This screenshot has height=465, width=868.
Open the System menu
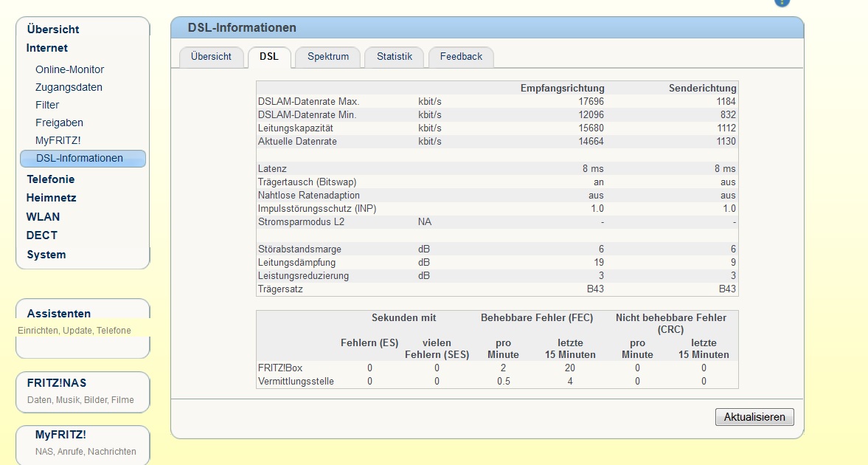(46, 255)
